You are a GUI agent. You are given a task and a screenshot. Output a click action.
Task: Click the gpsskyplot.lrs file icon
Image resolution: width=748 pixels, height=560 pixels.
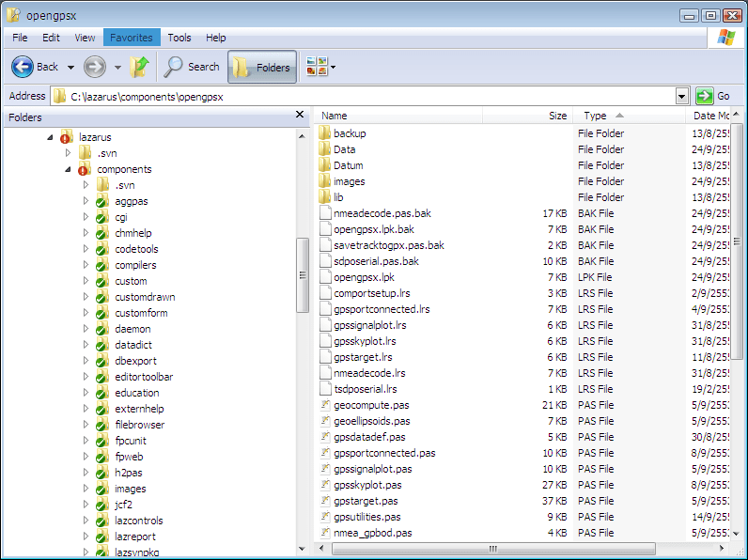[x=325, y=341]
